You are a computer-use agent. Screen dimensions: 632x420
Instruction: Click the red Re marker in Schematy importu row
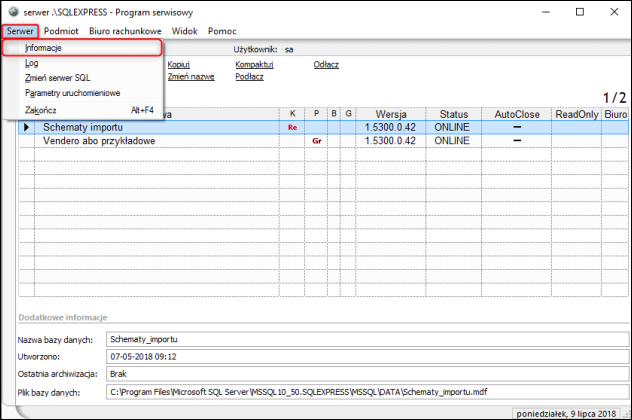point(292,127)
